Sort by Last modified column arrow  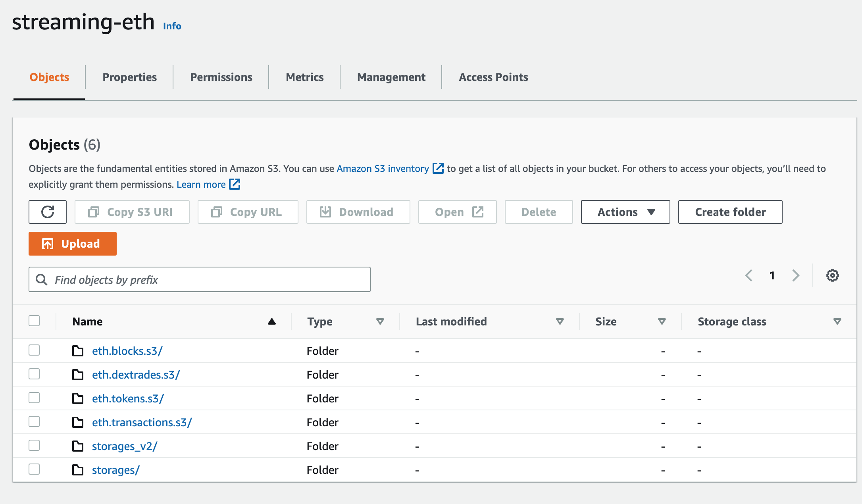[x=560, y=321]
